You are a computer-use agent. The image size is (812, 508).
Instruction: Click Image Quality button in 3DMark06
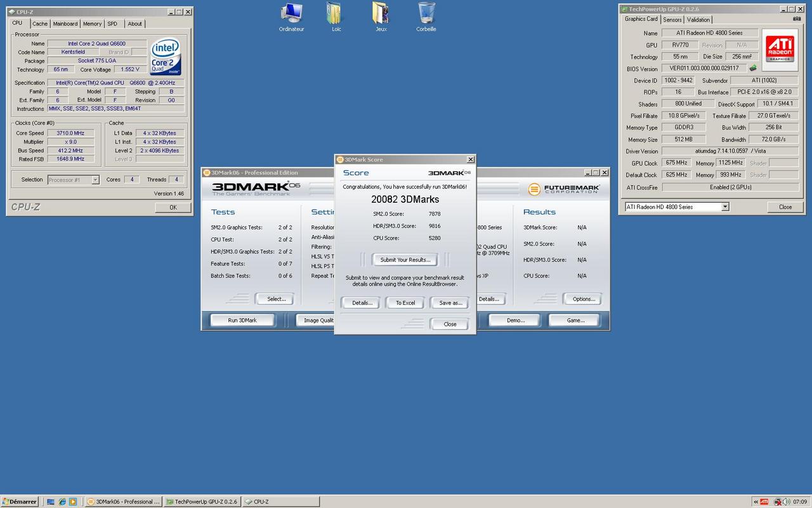[316, 321]
